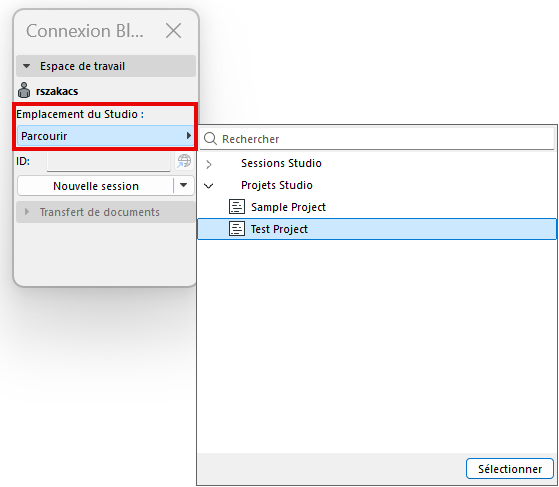Click the Rechercher search field

click(377, 139)
